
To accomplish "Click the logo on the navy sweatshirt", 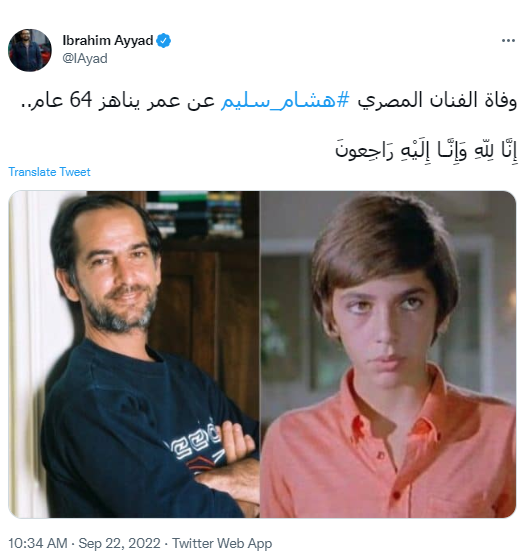I will point(194,446).
